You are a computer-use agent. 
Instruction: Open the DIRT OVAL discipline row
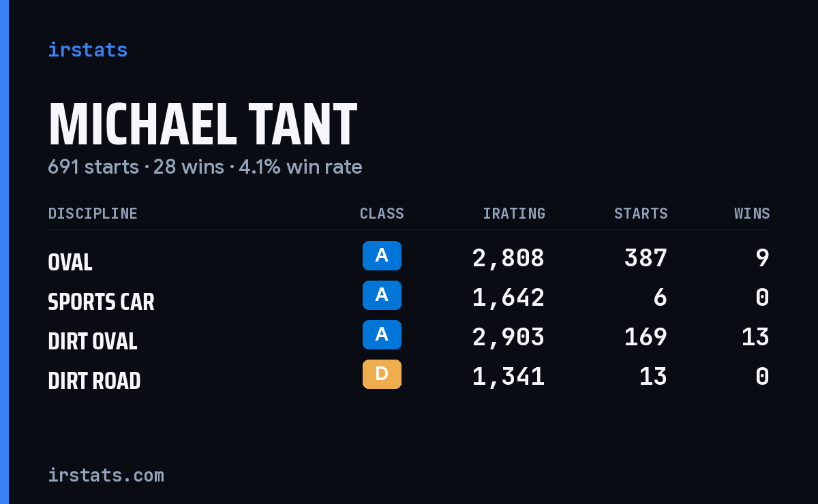[x=409, y=337]
